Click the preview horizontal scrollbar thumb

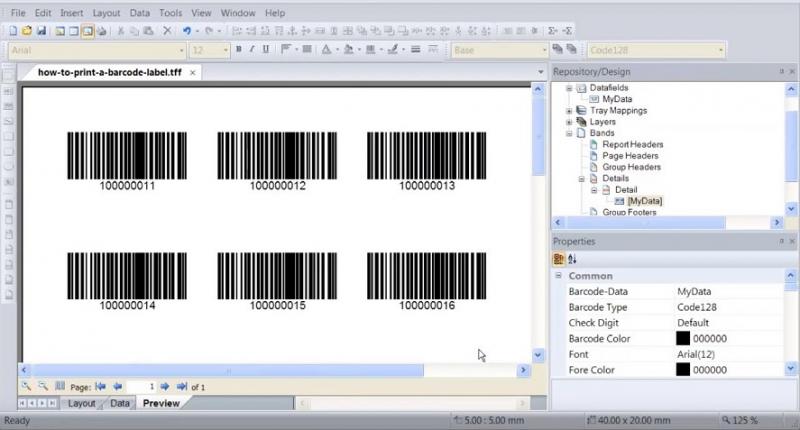(x=228, y=370)
